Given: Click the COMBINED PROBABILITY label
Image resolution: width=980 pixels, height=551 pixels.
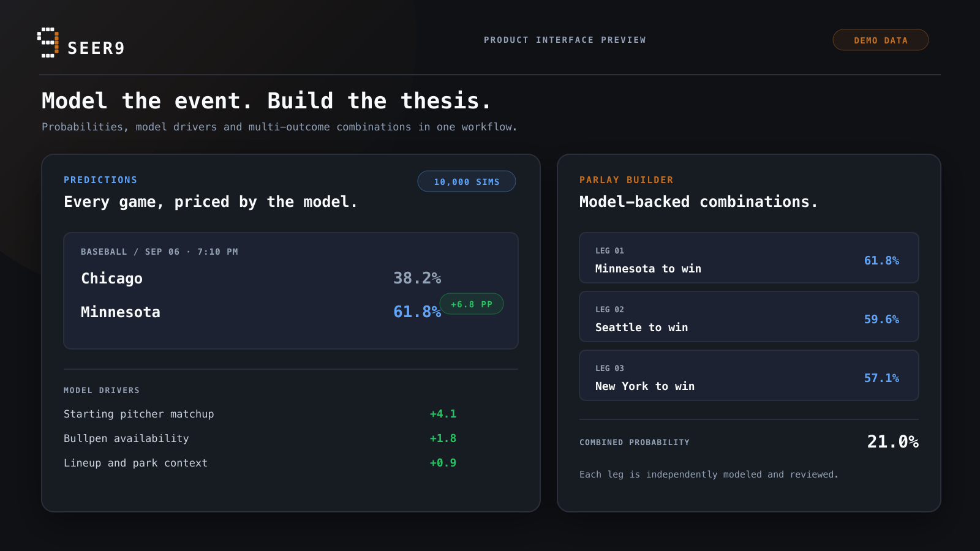Looking at the screenshot, I should 635,443.
